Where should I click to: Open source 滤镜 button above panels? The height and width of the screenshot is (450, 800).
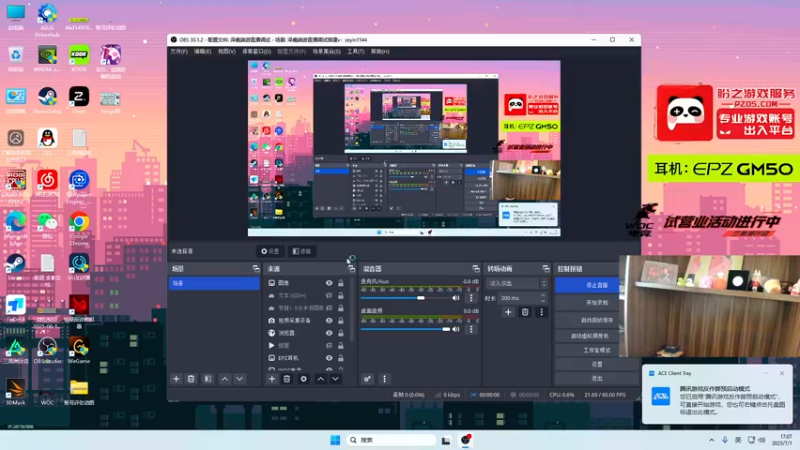pos(302,251)
